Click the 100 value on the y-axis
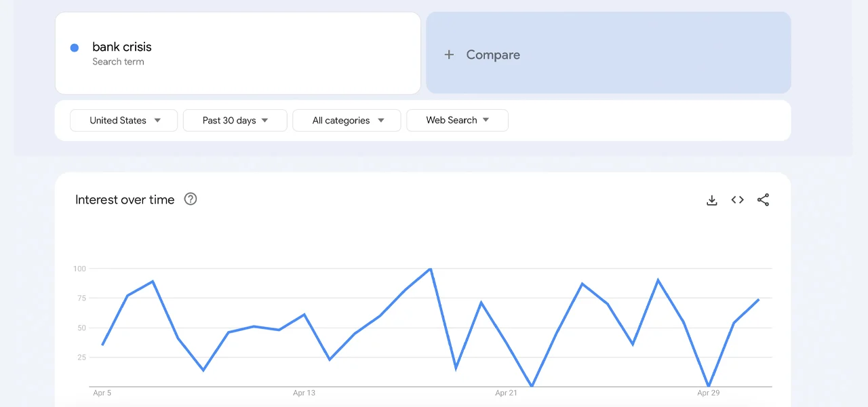868x407 pixels. click(79, 269)
